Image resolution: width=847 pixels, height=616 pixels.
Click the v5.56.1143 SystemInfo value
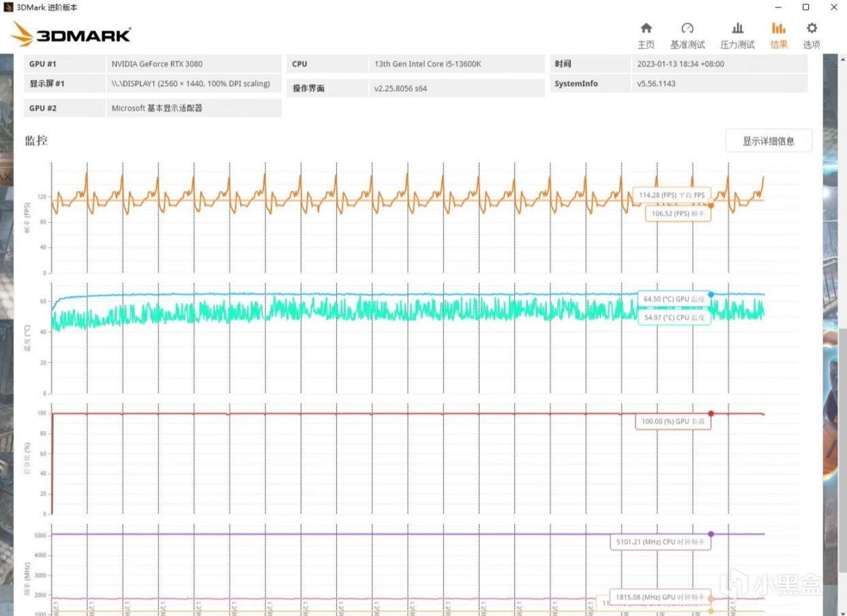[656, 83]
